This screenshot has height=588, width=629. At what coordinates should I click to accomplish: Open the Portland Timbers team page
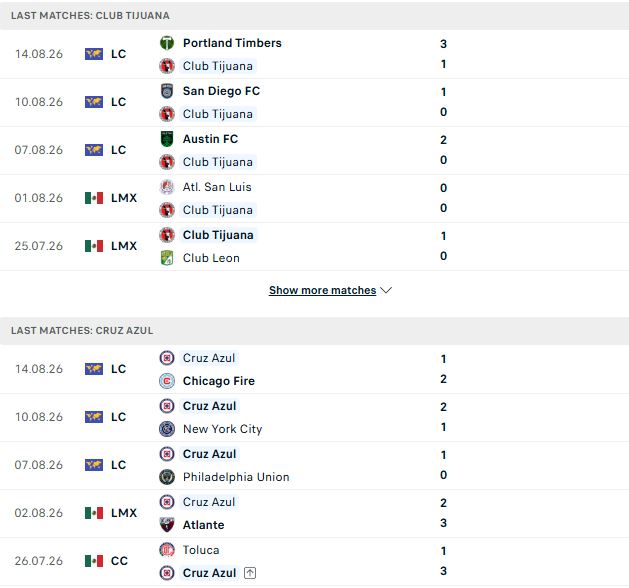pyautogui.click(x=232, y=43)
